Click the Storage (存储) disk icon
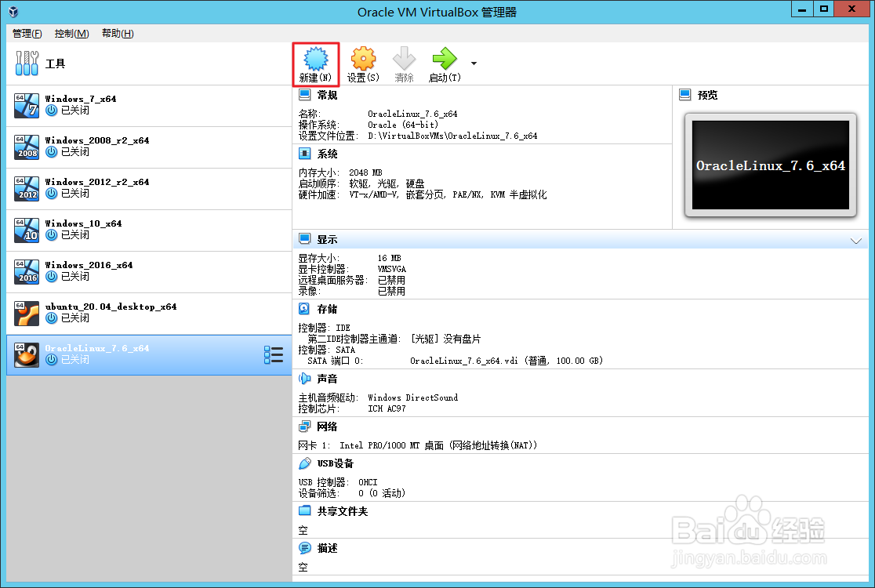Viewport: 875px width, 588px height. (x=305, y=309)
